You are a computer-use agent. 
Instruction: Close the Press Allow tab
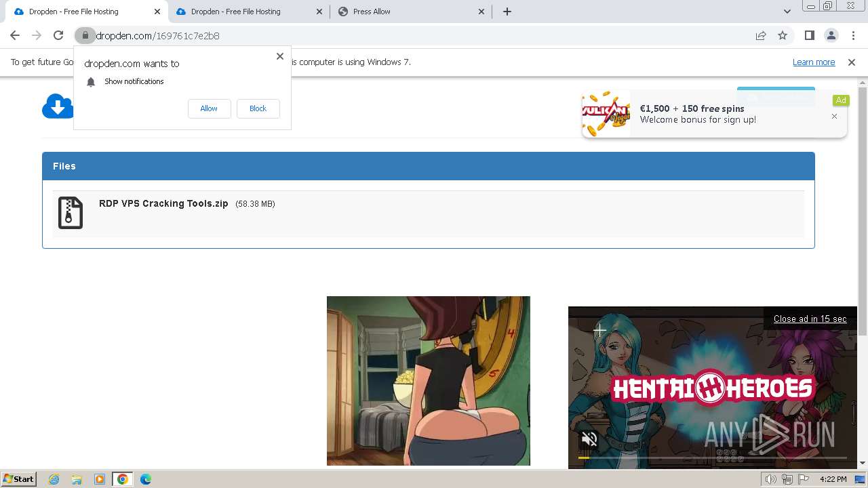coord(481,12)
